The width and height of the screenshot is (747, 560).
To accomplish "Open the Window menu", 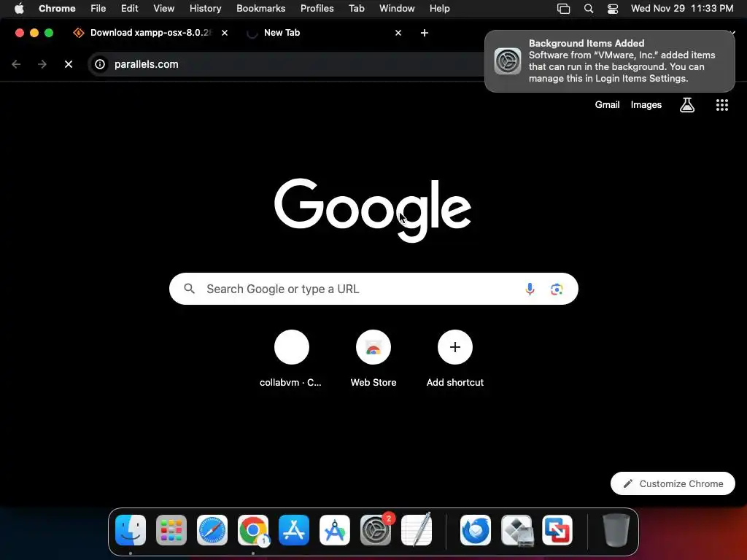I will pyautogui.click(x=397, y=8).
